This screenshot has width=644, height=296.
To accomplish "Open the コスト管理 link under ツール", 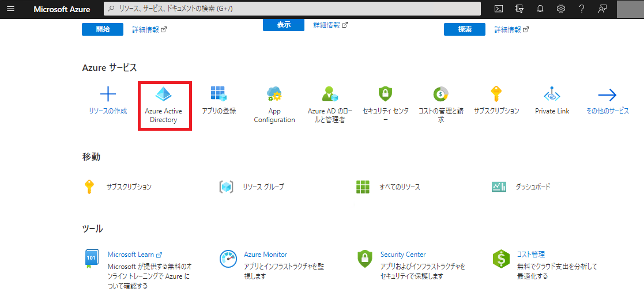I will pyautogui.click(x=530, y=255).
